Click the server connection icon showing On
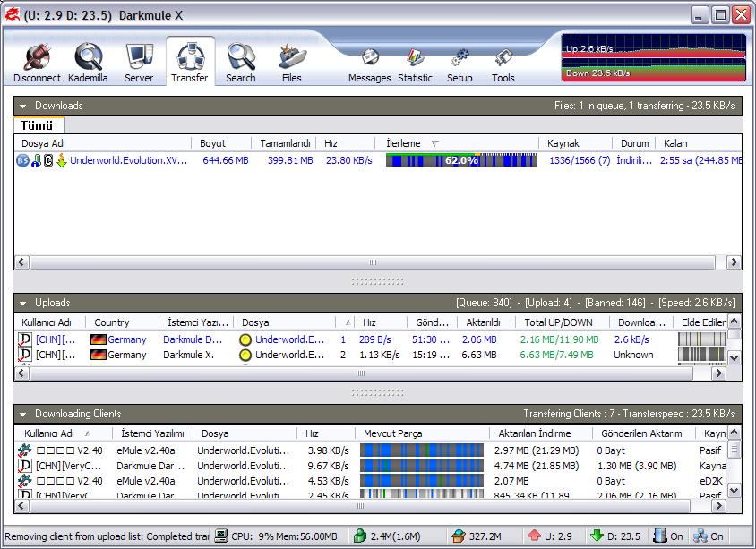 659,536
